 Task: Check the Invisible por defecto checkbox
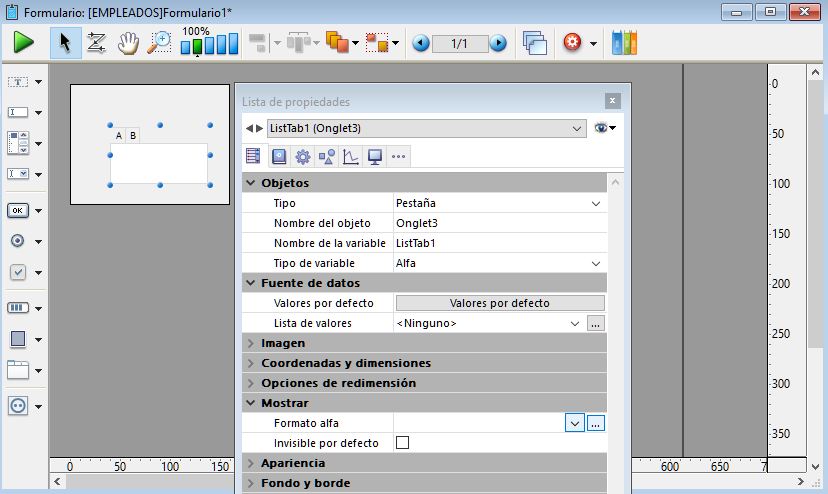point(403,443)
